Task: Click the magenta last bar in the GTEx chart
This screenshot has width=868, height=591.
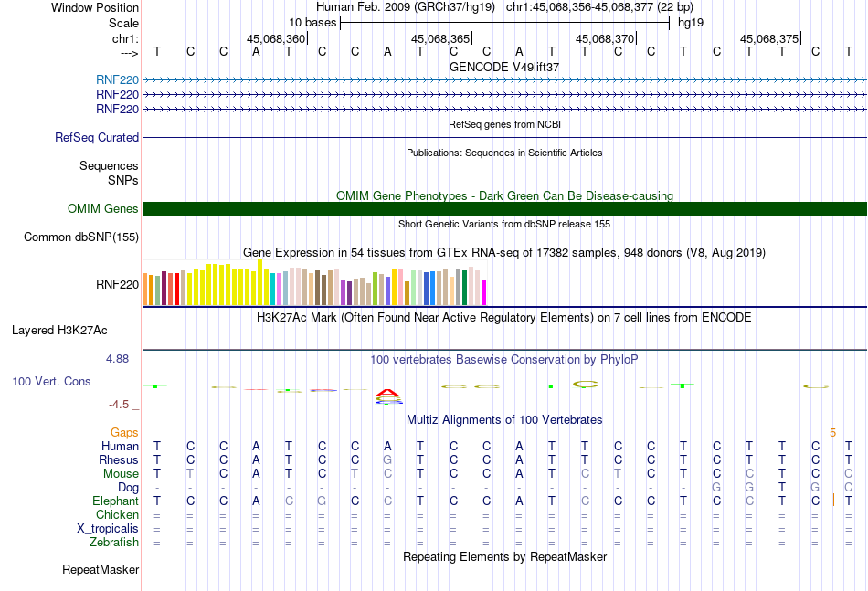Action: tap(484, 292)
